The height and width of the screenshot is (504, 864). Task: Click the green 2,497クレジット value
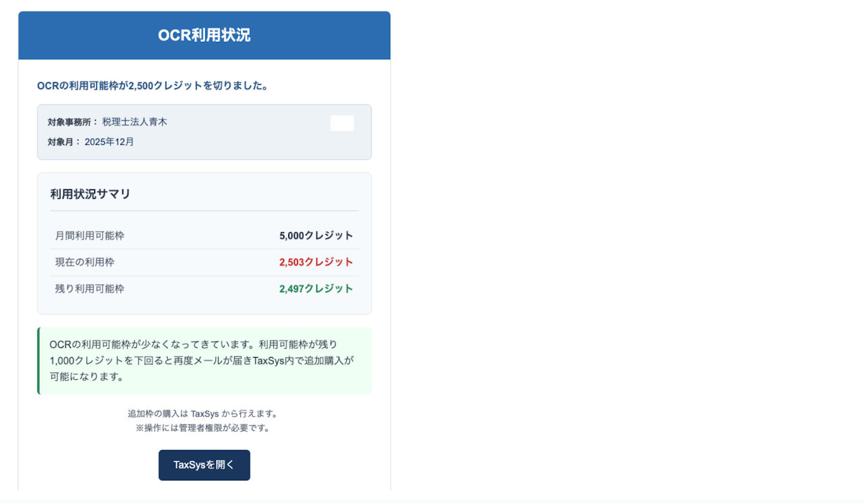(x=316, y=288)
